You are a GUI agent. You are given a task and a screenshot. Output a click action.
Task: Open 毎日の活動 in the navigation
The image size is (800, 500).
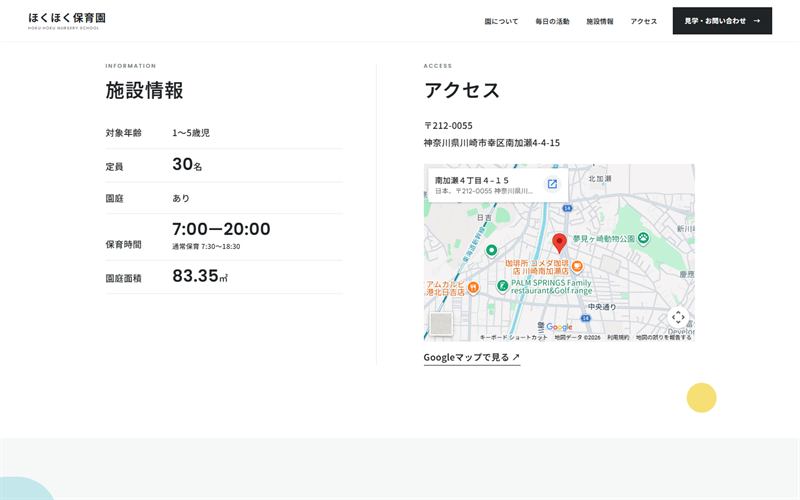tap(552, 21)
